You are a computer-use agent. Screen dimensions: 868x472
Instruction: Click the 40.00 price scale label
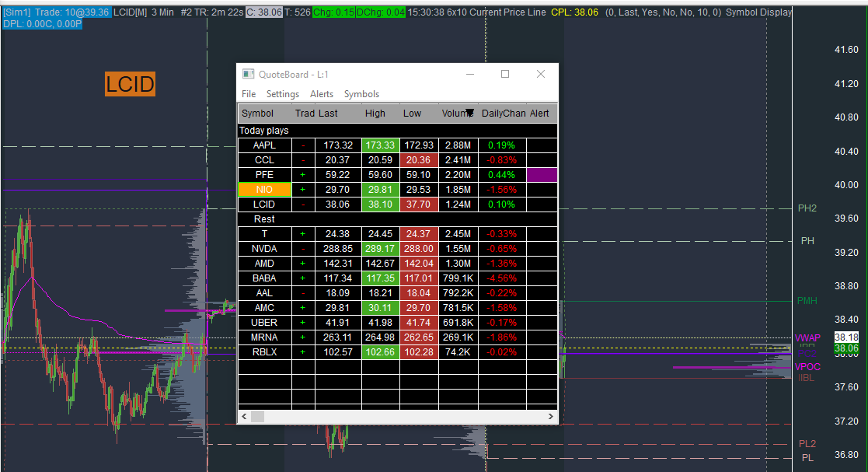[846, 185]
